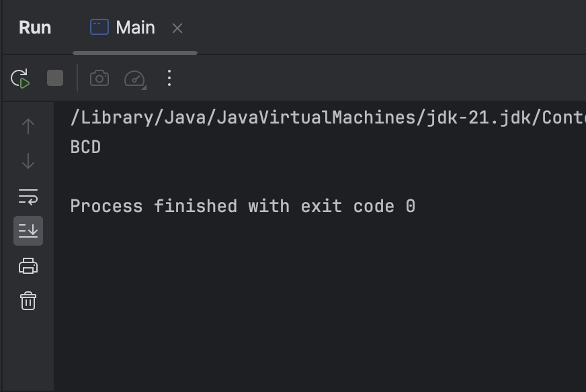Click the camera Dump Threads icon
The image size is (586, 392).
99,79
